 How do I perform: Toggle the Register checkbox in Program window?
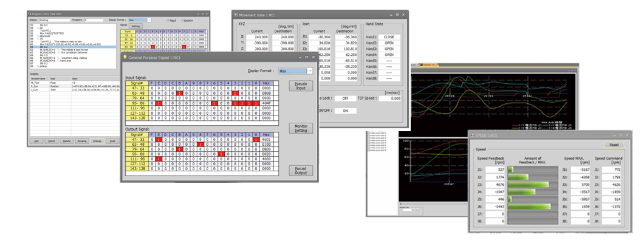coord(182,20)
